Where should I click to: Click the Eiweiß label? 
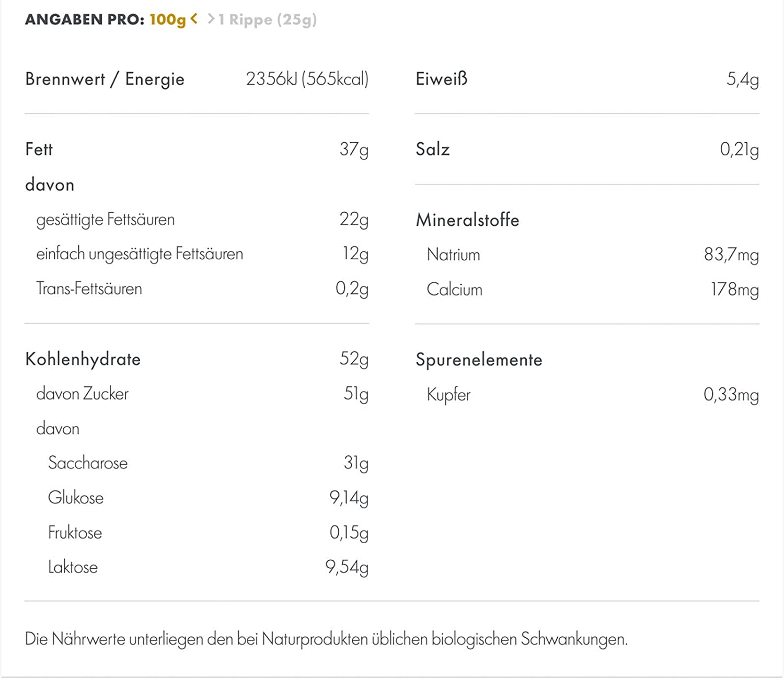442,79
